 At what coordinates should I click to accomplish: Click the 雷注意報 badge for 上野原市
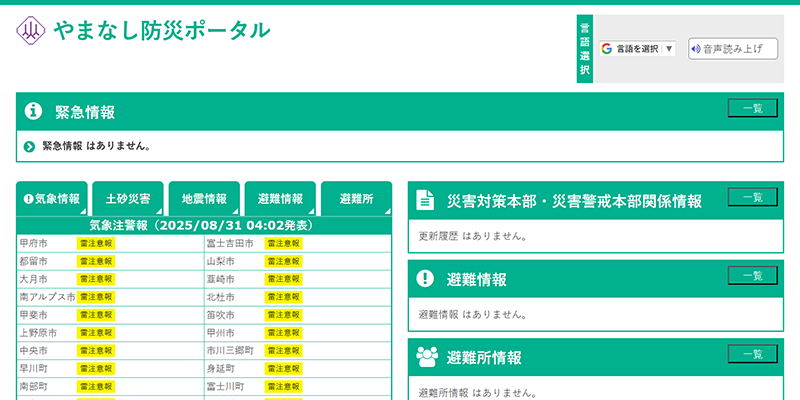[96, 333]
